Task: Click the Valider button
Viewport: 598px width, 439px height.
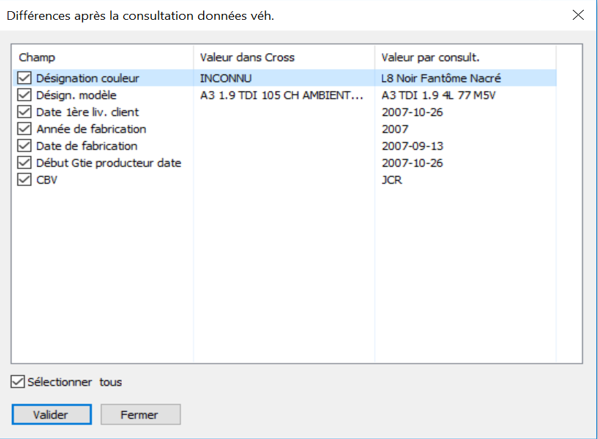Action: (51, 415)
